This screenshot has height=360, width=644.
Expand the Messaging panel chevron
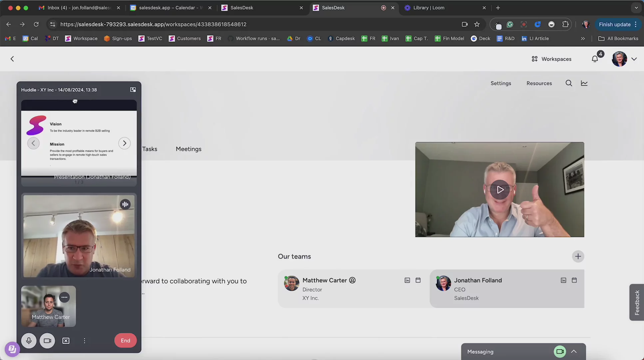574,351
